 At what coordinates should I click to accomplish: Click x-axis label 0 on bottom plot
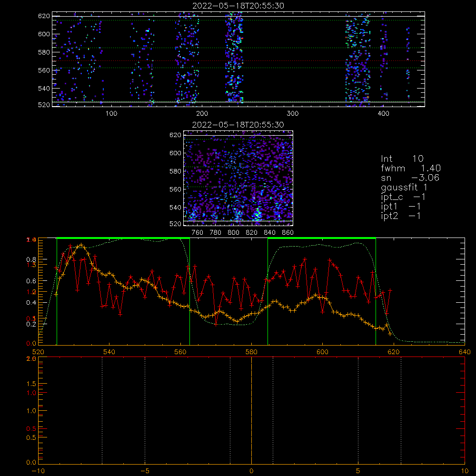[x=251, y=471]
